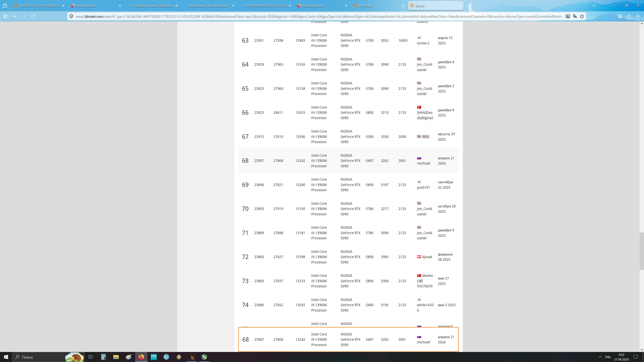Bookmark this page with the star icon

tap(582, 16)
